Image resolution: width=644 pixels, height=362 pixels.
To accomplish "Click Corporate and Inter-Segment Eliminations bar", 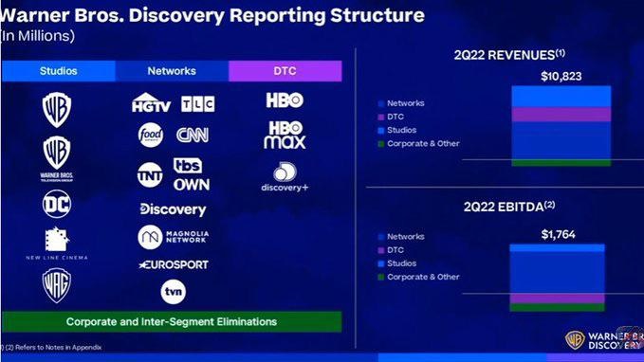I will click(172, 321).
